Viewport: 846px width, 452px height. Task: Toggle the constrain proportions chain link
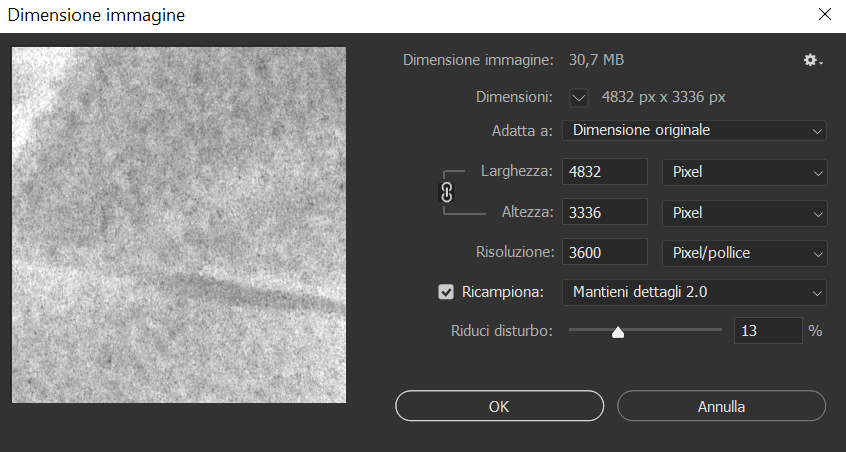point(447,192)
